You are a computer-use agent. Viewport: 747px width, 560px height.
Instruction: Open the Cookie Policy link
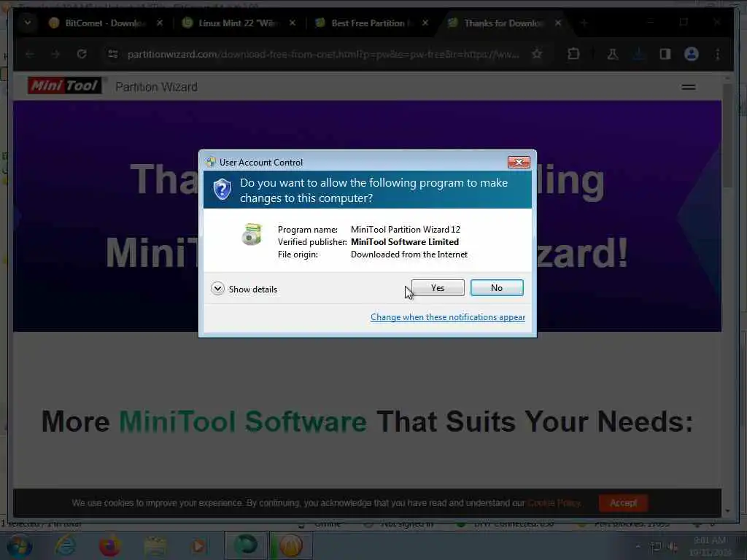click(x=554, y=503)
